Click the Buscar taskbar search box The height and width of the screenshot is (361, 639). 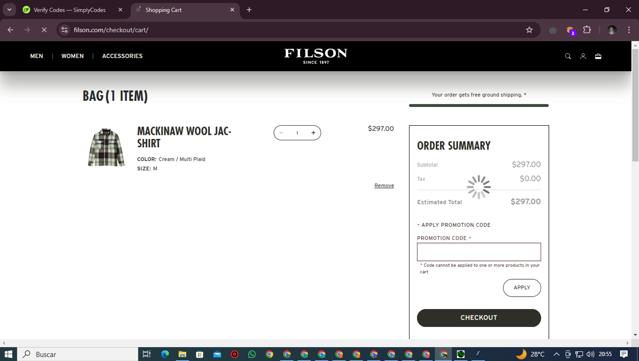tap(78, 354)
